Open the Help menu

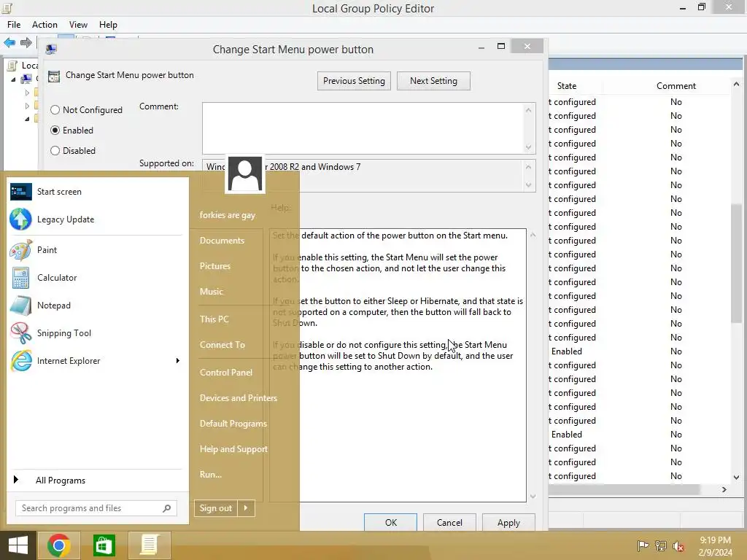coord(108,25)
